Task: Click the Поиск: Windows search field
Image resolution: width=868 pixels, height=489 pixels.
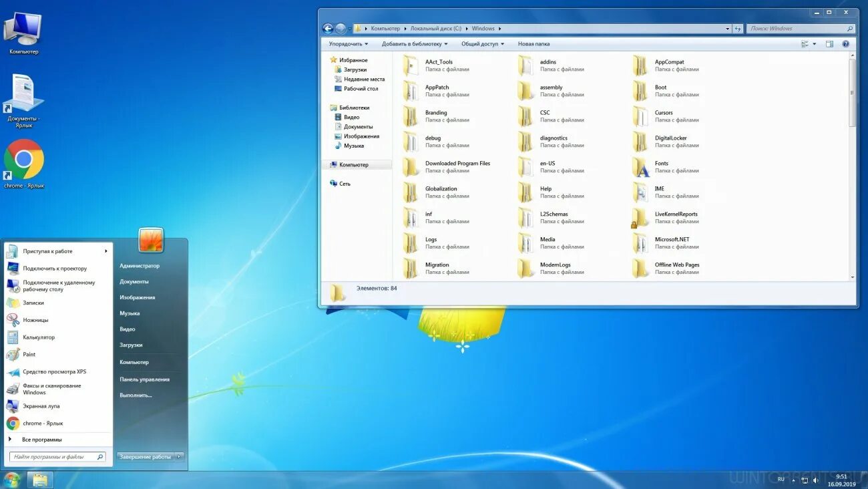Action: click(800, 29)
